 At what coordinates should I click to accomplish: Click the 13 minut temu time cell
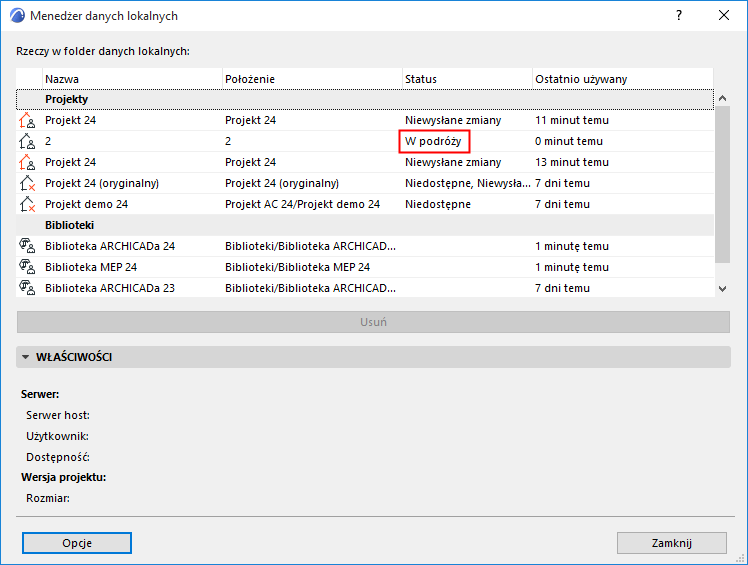click(x=572, y=162)
